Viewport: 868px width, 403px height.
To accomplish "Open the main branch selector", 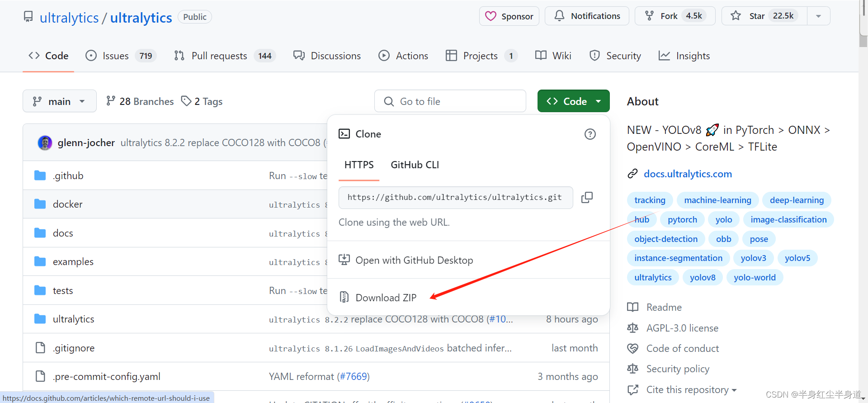I will point(60,101).
